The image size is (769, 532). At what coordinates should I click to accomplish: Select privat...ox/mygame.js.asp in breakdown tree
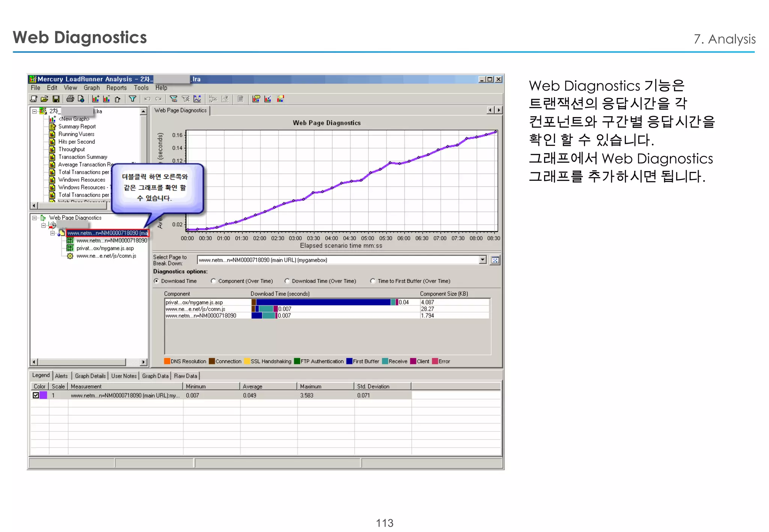(105, 248)
